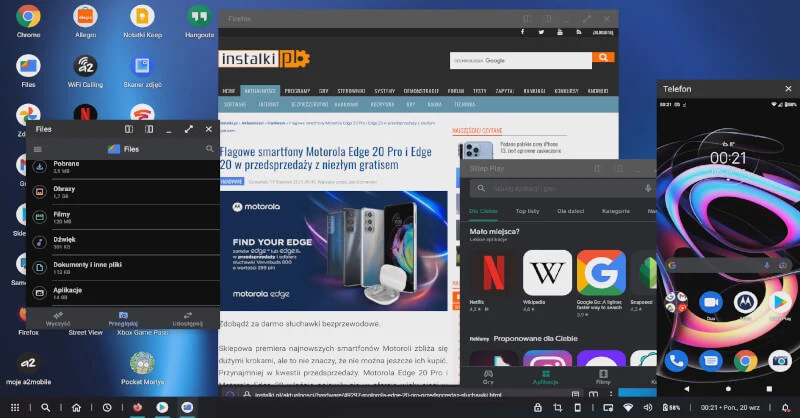Image resolution: width=800 pixels, height=418 pixels.
Task: Tap the Wikipedia app in Play Store
Action: (546, 272)
